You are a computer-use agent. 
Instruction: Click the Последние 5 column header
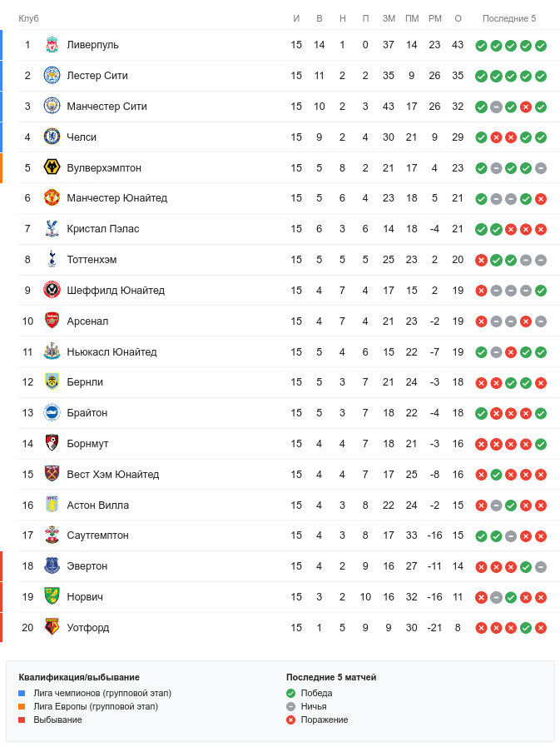[509, 18]
